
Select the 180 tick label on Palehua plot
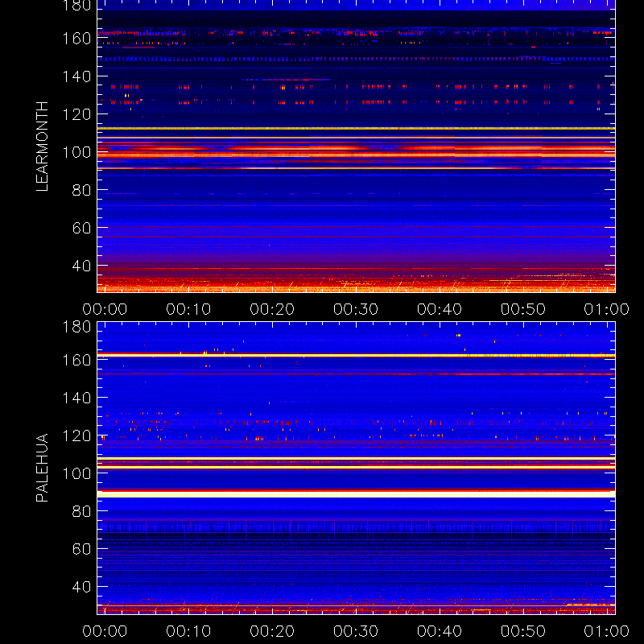[76, 327]
